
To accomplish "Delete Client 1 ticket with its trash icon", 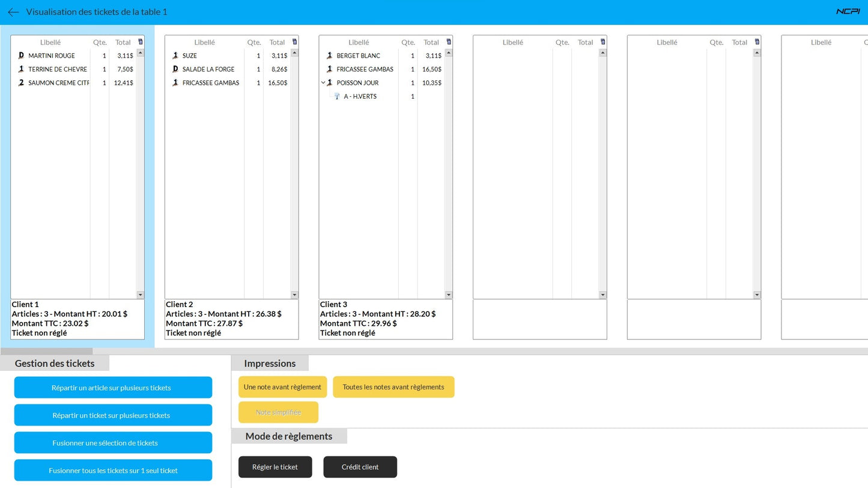I will pos(141,41).
